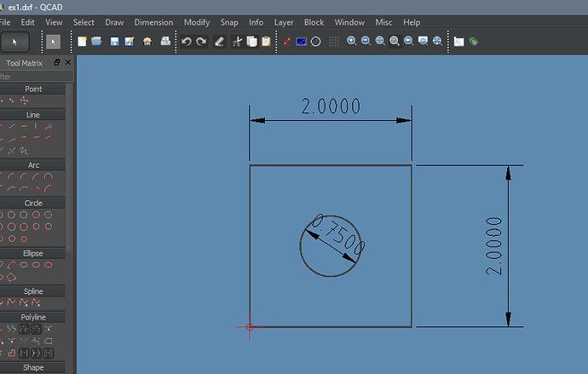The height and width of the screenshot is (374, 588).
Task: Collapse the Point tools section
Action: (x=32, y=89)
